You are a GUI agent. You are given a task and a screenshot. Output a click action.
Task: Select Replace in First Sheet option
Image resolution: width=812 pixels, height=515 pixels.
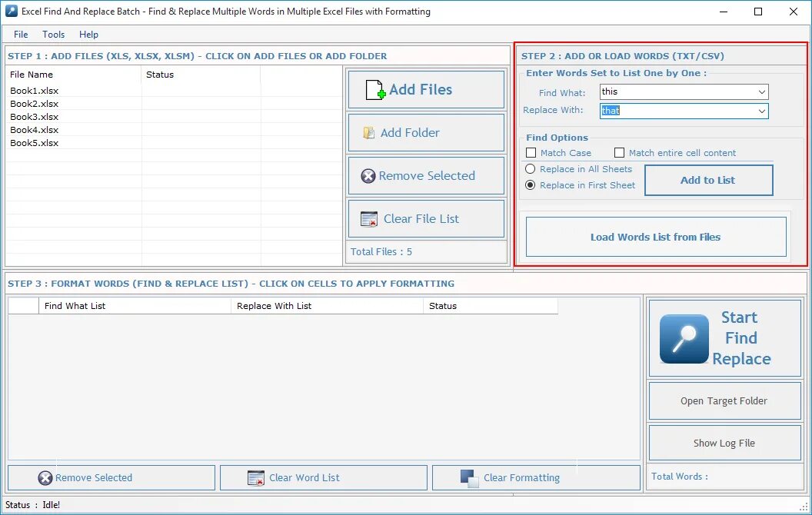click(x=531, y=184)
